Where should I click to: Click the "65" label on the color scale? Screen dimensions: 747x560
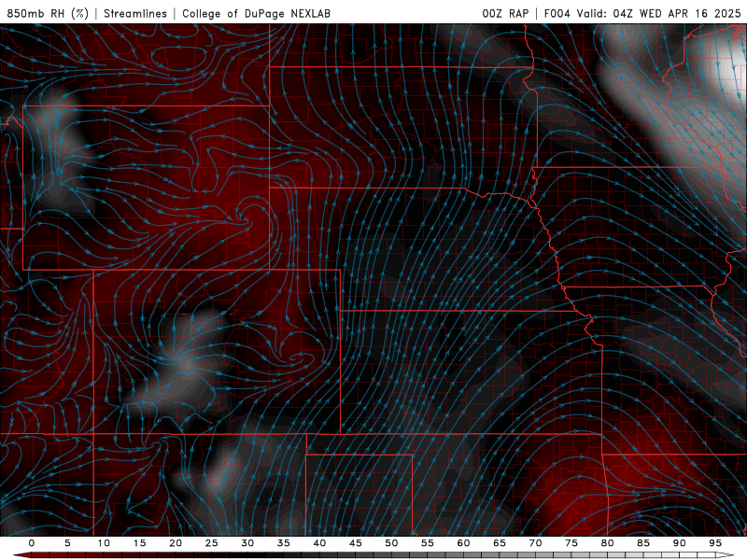[x=500, y=543]
